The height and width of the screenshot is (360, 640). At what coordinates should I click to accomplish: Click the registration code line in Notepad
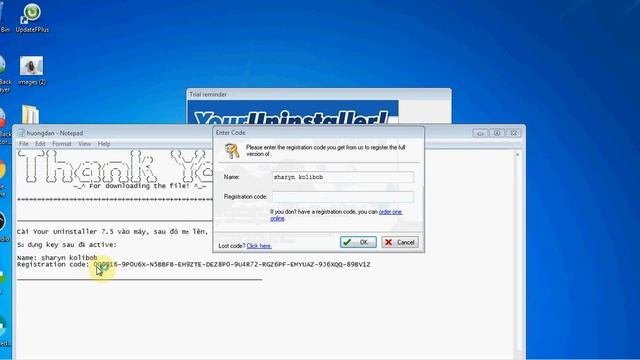click(x=193, y=264)
